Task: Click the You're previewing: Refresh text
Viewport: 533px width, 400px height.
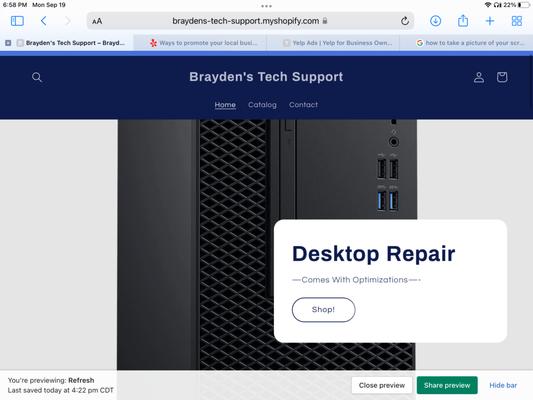Action: click(51, 380)
